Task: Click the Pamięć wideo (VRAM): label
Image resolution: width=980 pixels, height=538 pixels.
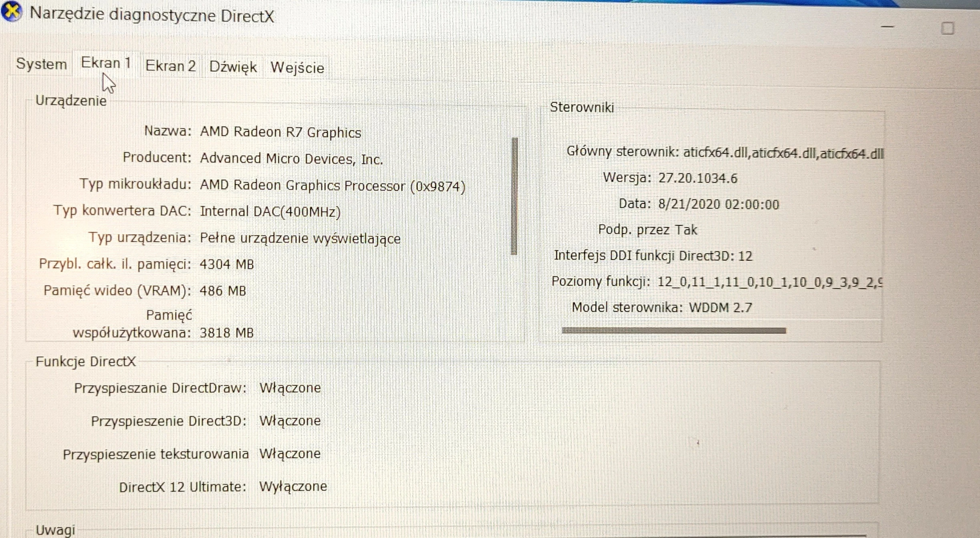Action: pos(117,291)
